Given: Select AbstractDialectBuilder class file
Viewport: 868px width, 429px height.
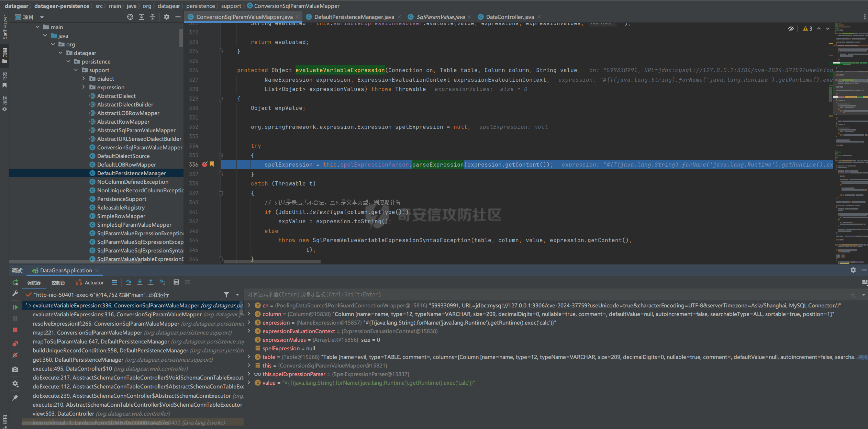Looking at the screenshot, I should tap(125, 104).
